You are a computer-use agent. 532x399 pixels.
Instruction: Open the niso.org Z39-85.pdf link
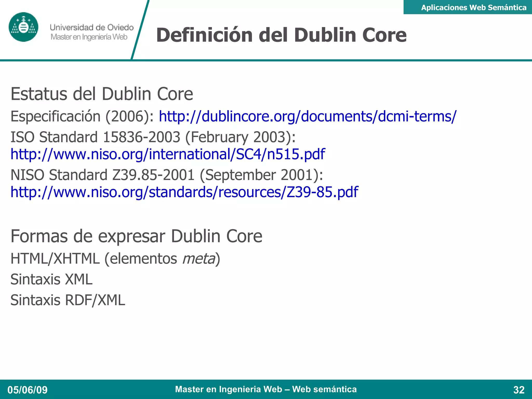pyautogui.click(x=184, y=192)
